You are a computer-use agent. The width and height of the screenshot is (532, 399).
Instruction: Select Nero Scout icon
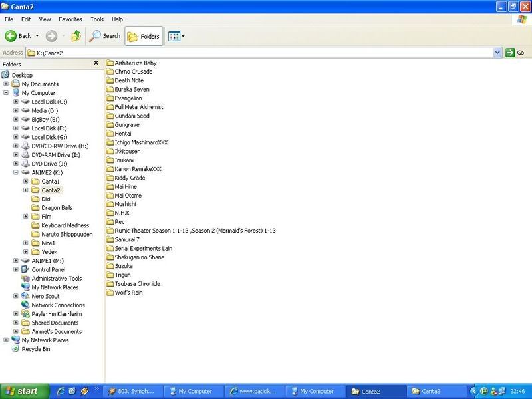pyautogui.click(x=25, y=296)
